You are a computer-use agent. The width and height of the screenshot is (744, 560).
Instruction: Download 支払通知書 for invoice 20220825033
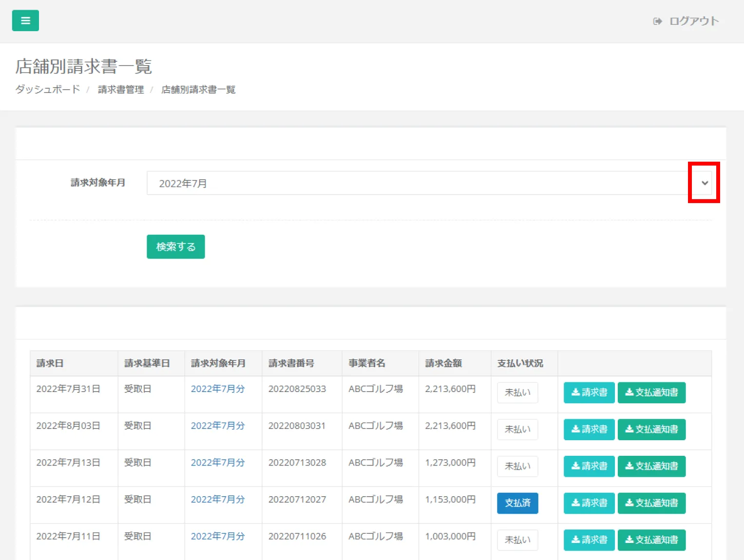[651, 392]
